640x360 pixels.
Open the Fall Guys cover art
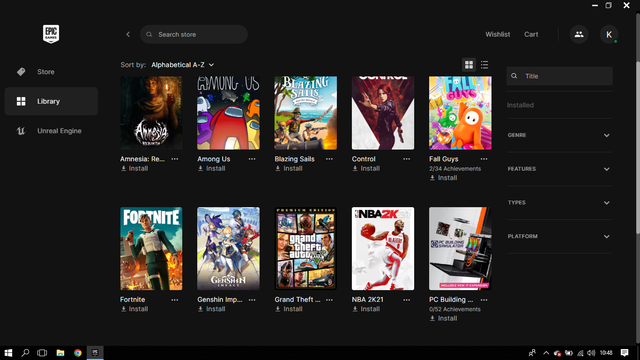[460, 113]
